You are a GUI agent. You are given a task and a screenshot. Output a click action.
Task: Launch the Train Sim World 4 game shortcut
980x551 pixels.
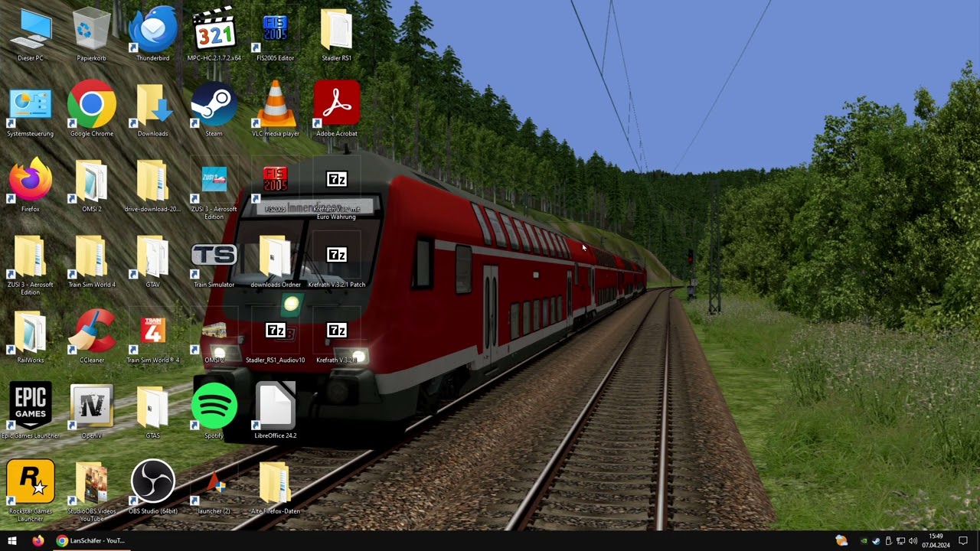pos(153,337)
